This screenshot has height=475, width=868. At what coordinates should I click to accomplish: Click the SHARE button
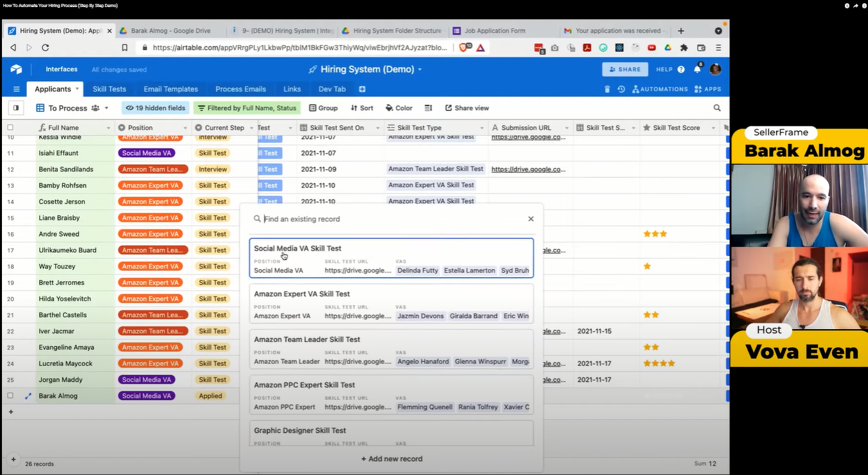(625, 69)
